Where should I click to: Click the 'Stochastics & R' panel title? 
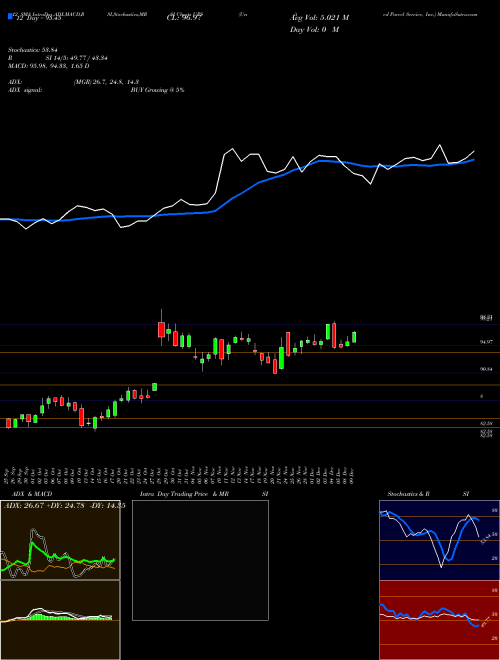tap(408, 494)
